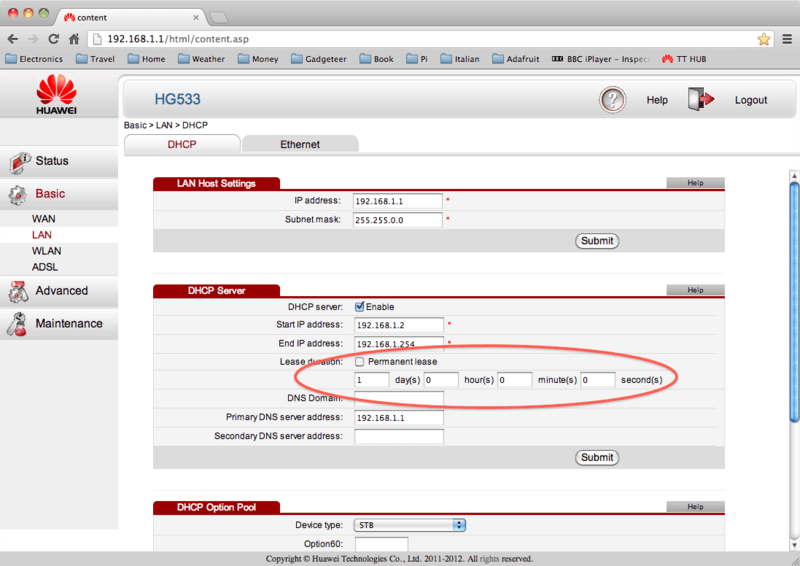Click the Maintenance sidebar icon

tap(18, 324)
